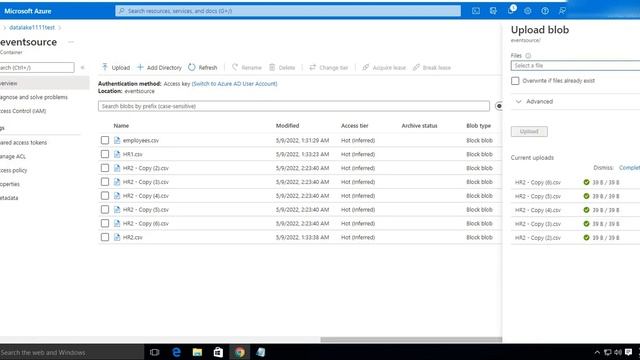Open Metadata menu item
This screenshot has height=360, width=640.
point(9,198)
